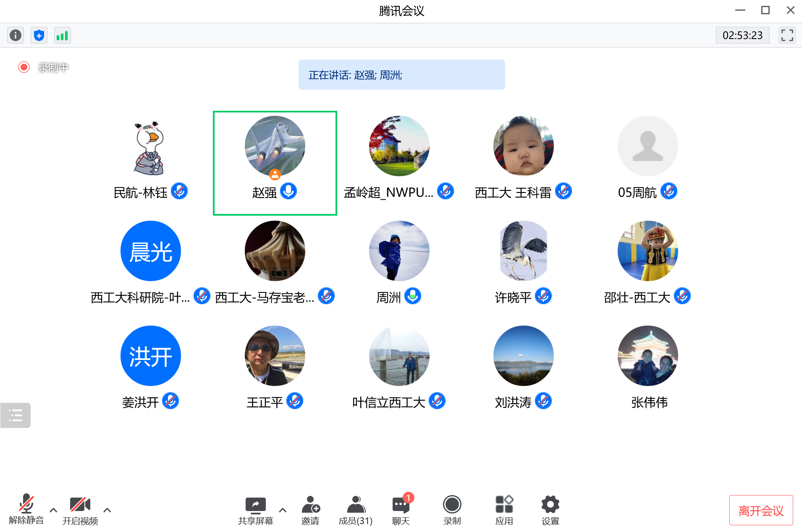Open 设置 settings gear
This screenshot has width=802, height=532.
[x=550, y=510]
